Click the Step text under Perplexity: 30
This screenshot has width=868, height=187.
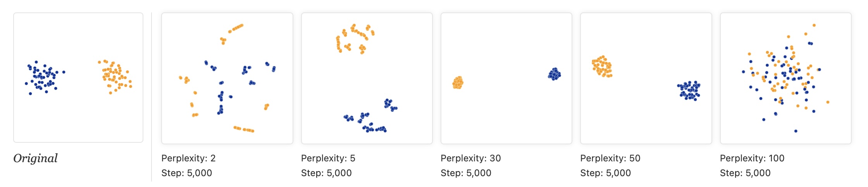(x=466, y=173)
